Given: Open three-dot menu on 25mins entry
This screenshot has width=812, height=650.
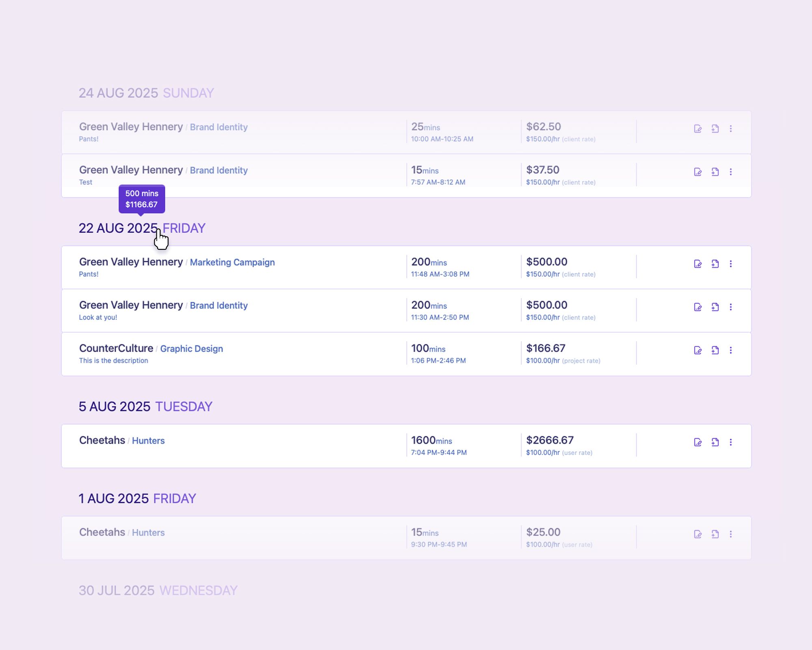Looking at the screenshot, I should (731, 129).
